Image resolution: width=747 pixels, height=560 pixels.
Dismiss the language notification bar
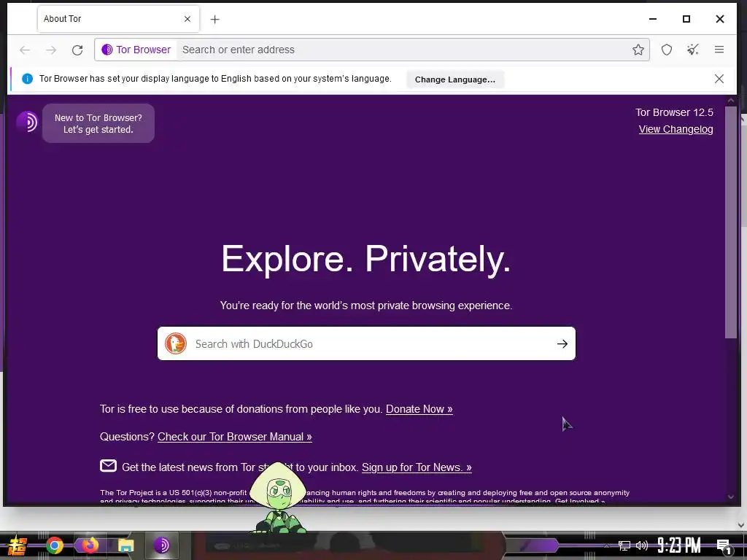[719, 79]
